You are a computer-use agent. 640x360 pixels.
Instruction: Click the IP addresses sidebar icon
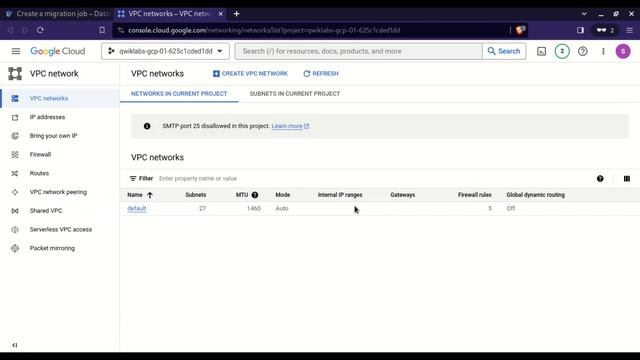(x=15, y=118)
